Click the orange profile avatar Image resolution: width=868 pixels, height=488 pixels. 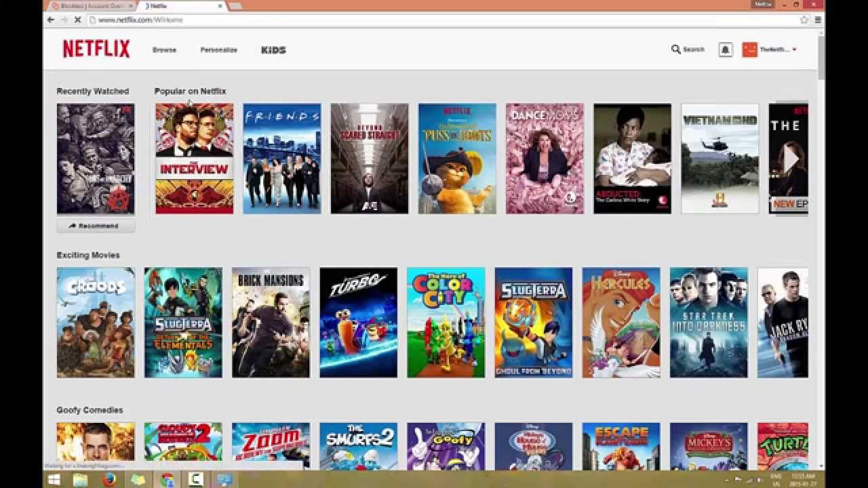(749, 49)
